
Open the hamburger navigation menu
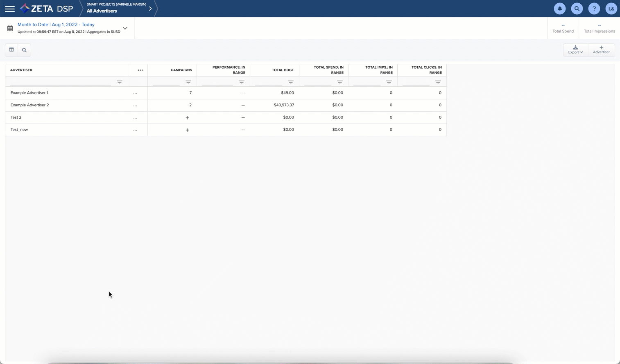(10, 9)
